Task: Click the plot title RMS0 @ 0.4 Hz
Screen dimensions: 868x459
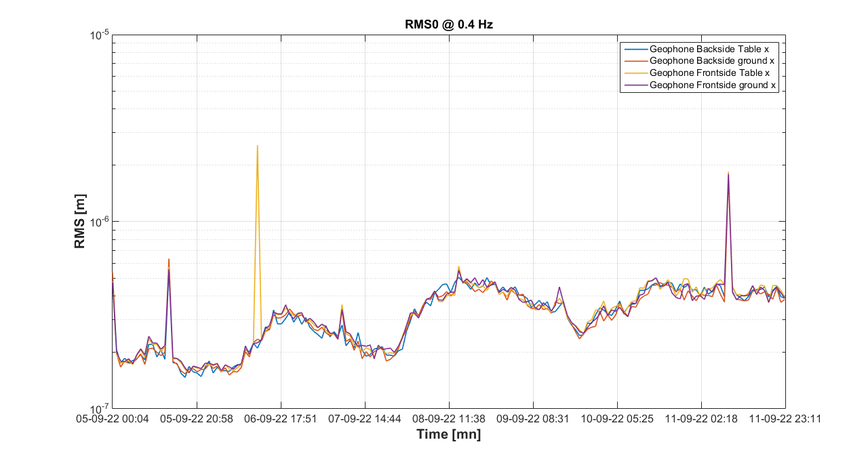Action: click(448, 24)
